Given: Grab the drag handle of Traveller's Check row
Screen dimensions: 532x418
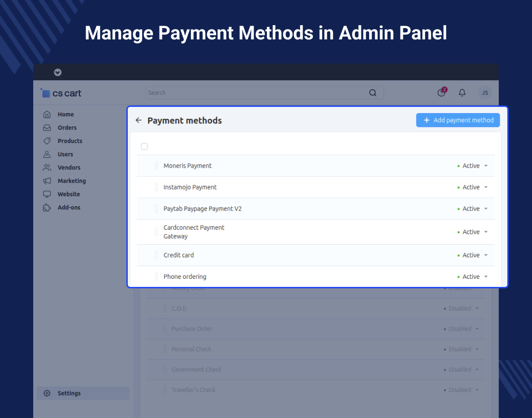Looking at the screenshot, I should coord(165,390).
